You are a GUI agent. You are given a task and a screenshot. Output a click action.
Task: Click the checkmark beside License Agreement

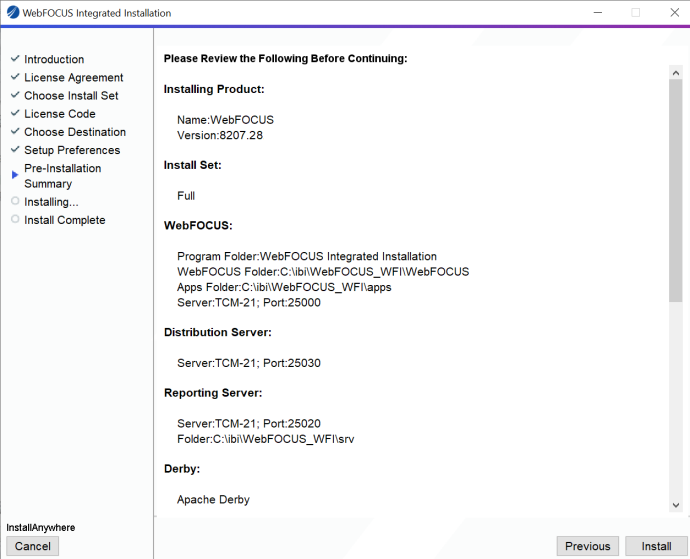click(15, 77)
